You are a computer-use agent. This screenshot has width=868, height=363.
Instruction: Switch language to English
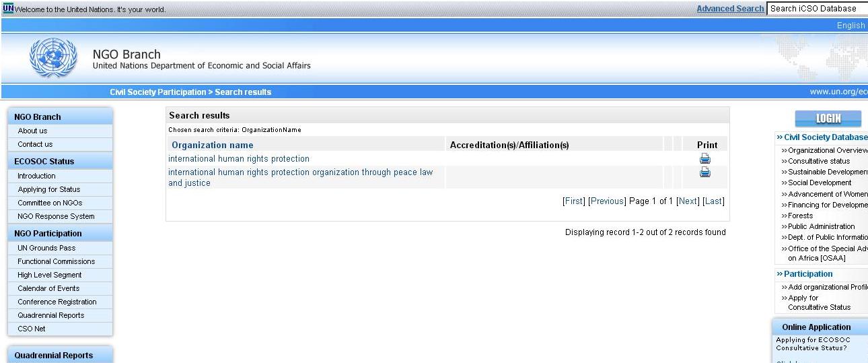851,26
